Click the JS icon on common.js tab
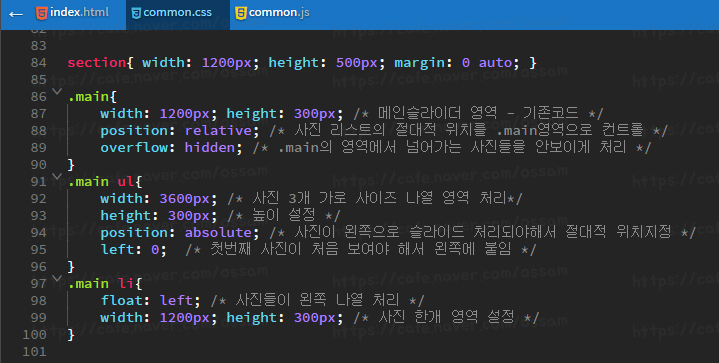This screenshot has height=363, width=719. coord(241,13)
